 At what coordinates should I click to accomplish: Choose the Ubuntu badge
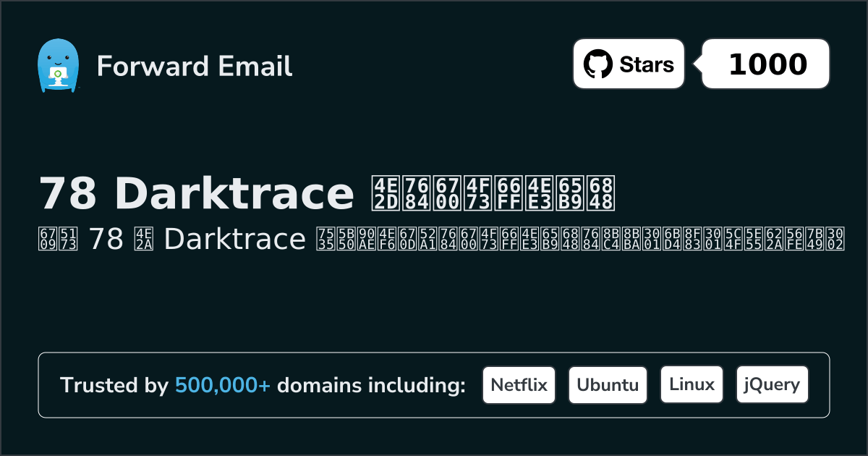608,385
